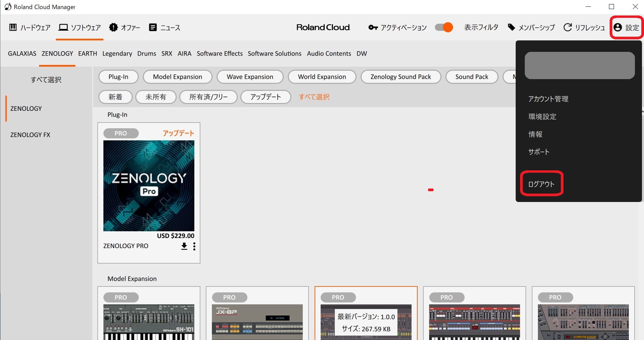Open the ZENOLOGY Pro cover thumbnail
Viewport: 644px width, 340px height.
tap(149, 186)
